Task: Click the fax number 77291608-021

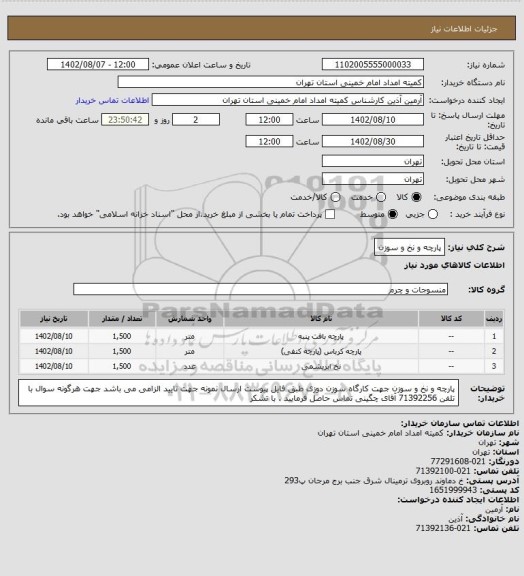Action: [458, 461]
